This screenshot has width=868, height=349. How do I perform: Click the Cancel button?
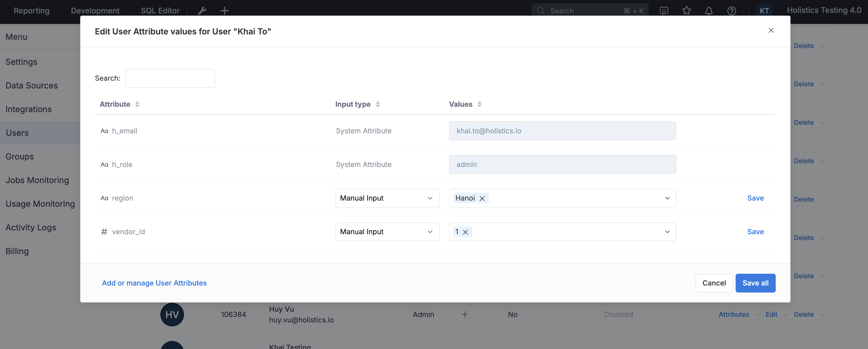tap(714, 283)
